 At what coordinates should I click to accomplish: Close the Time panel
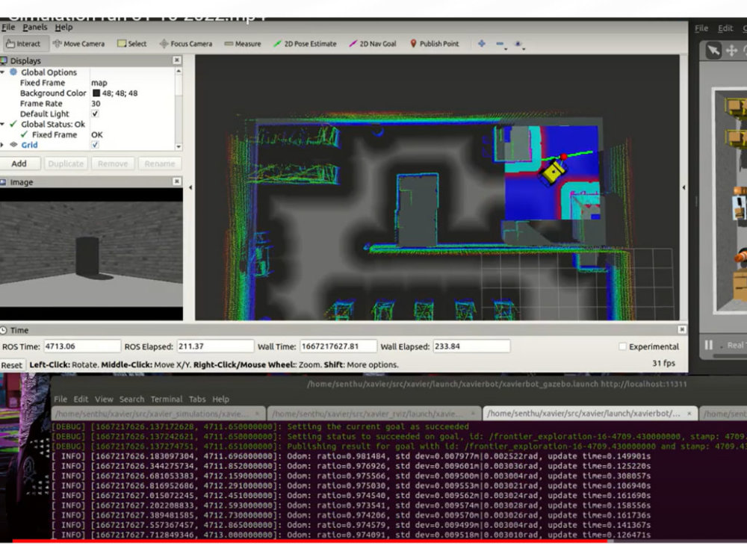point(682,329)
